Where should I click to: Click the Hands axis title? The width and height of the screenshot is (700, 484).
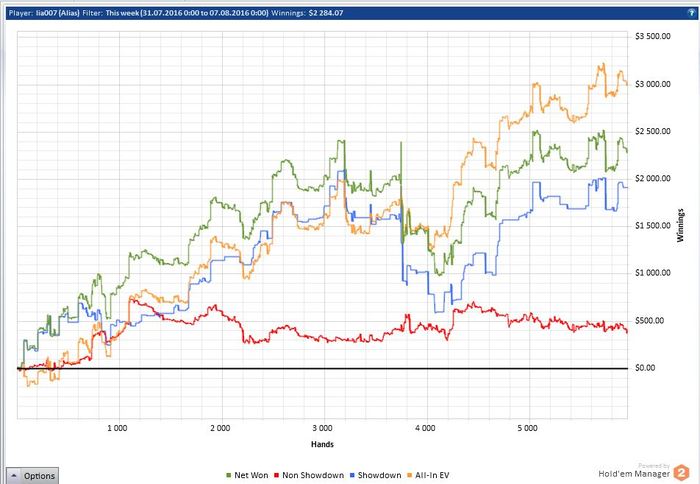[x=322, y=444]
